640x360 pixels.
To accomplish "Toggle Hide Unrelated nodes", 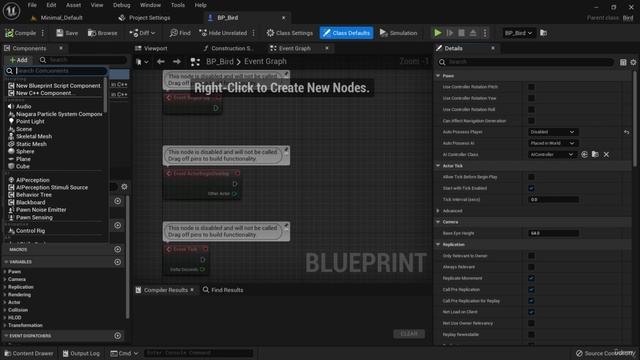I will (x=223, y=33).
